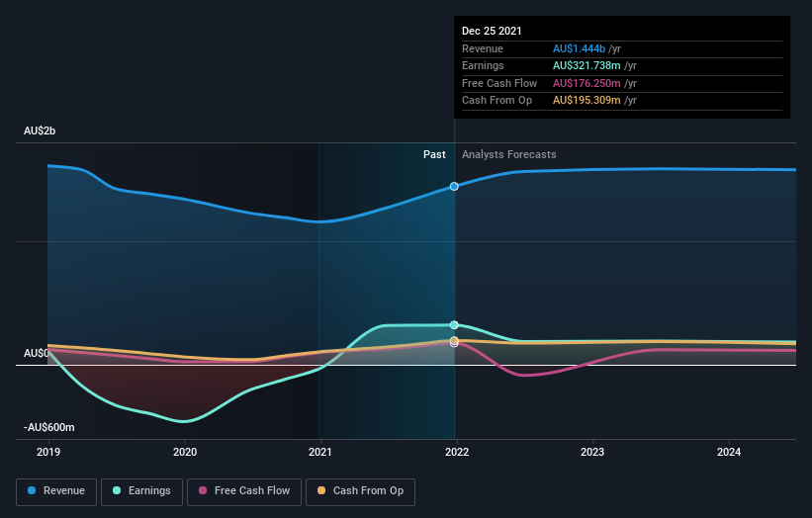The width and height of the screenshot is (812, 518).
Task: Click the AU$321.738m earnings value
Action: [x=586, y=65]
